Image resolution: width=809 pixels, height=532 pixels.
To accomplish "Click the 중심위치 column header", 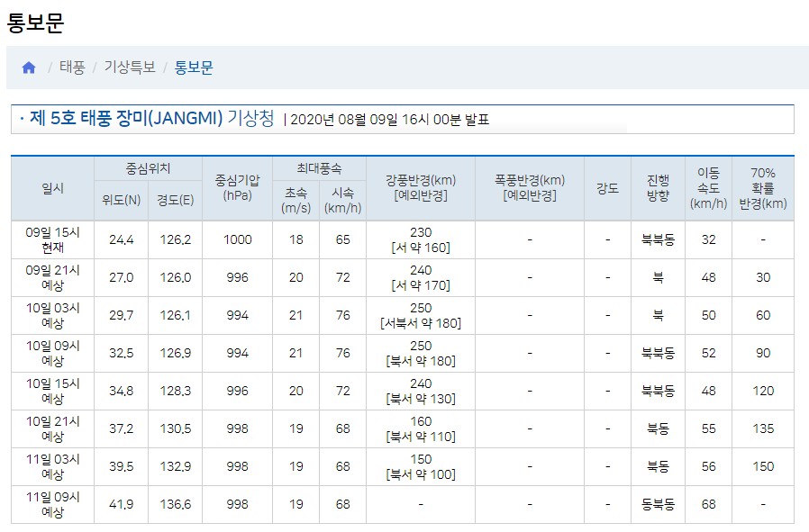I will pyautogui.click(x=148, y=168).
